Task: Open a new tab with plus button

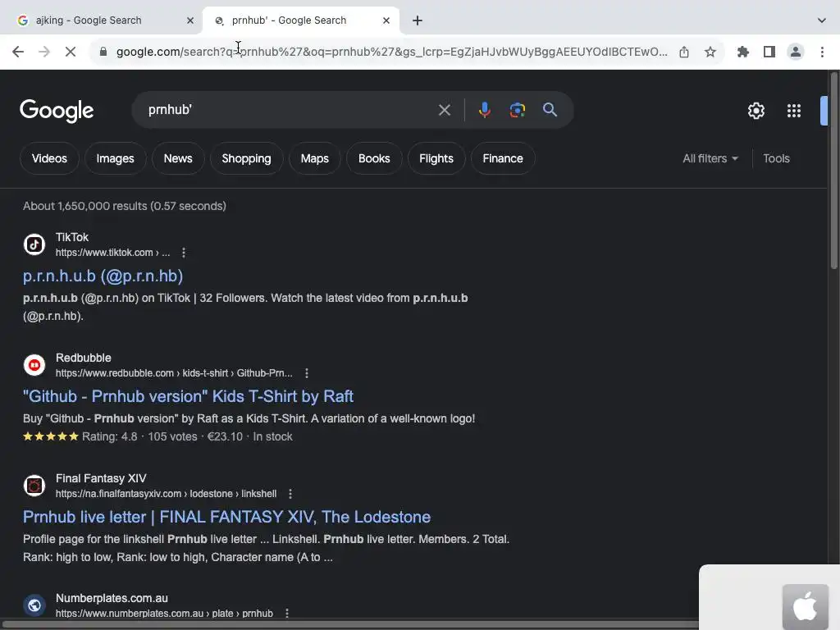Action: 418,21
